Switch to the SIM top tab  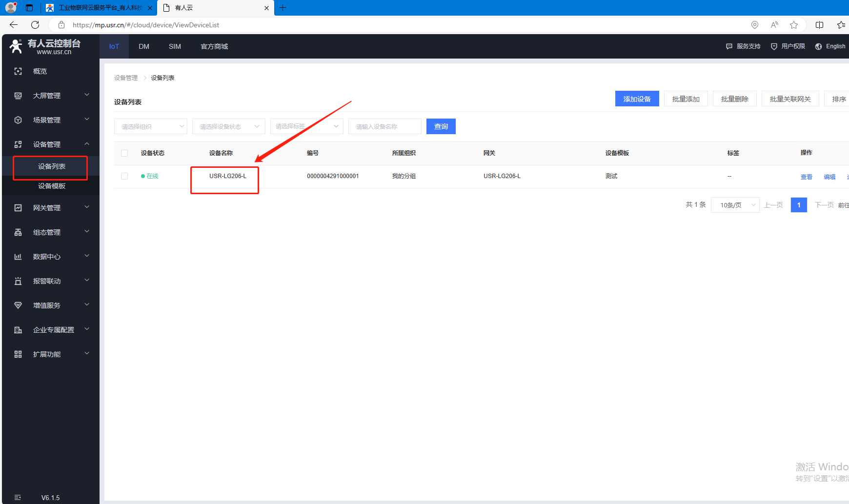coord(175,46)
